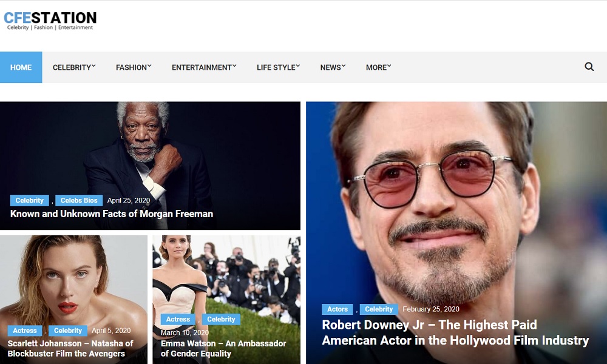Viewport: 607px width, 364px height.
Task: Open the Robert Downey Jr article headline
Action: [455, 332]
